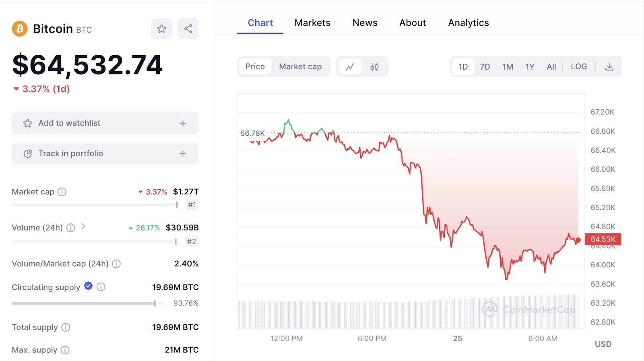Expand Track in portfolio plus

click(x=183, y=153)
